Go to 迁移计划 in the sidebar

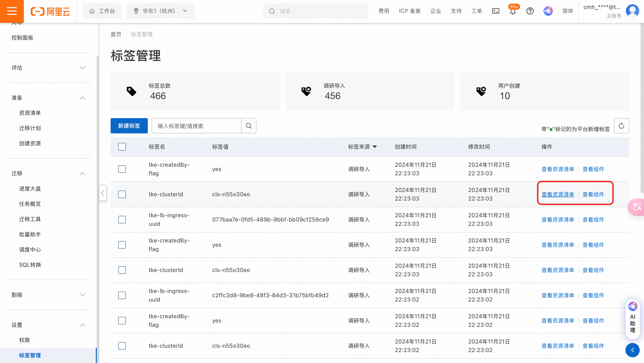tap(30, 128)
